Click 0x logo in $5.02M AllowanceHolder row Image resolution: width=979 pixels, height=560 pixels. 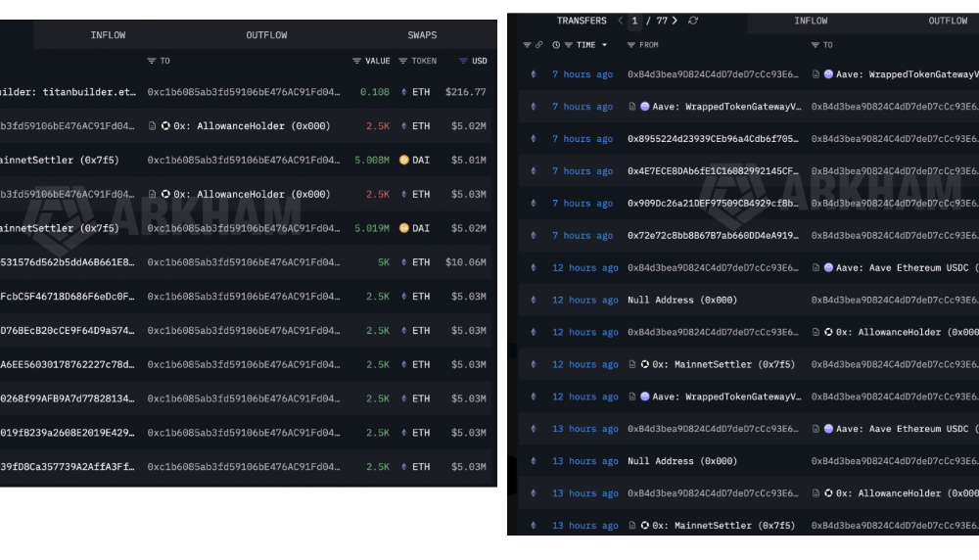point(165,126)
